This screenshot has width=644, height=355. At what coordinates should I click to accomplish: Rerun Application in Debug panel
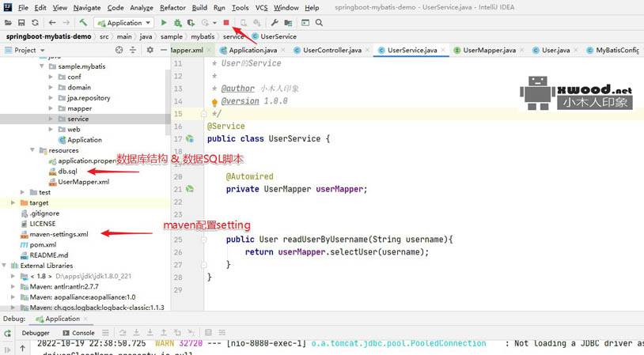click(x=7, y=333)
